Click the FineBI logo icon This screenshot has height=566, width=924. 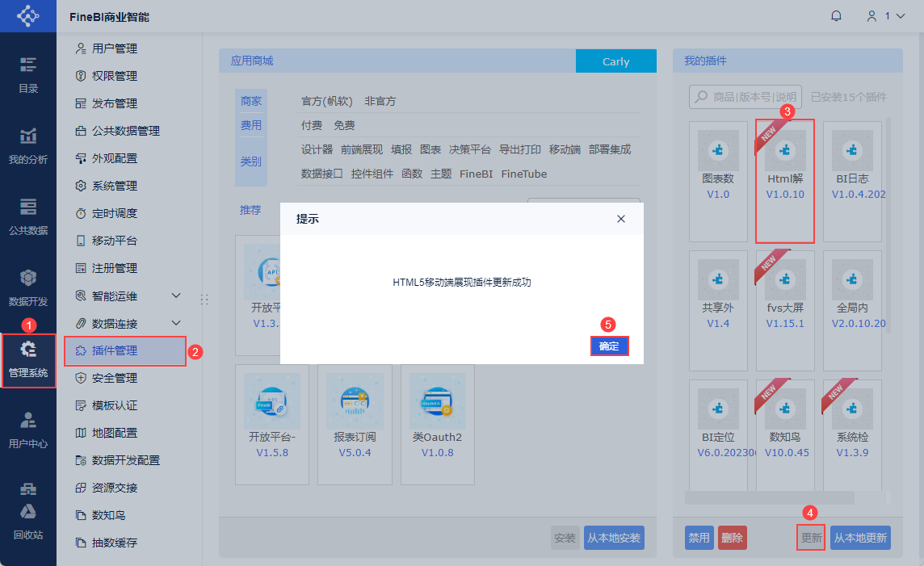27,16
